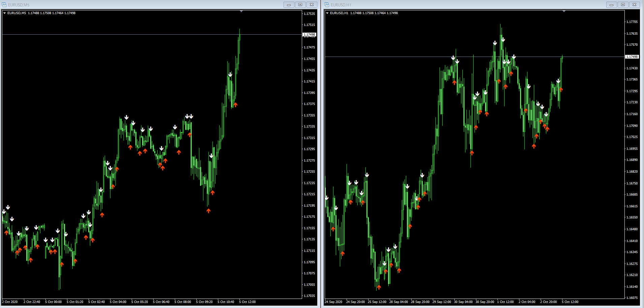Click the 1.17535 price level on the M5 scale

pos(310,14)
